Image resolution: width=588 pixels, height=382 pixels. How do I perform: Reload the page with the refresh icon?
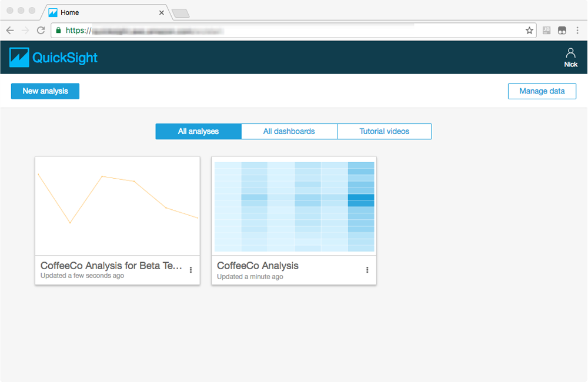[x=41, y=31]
